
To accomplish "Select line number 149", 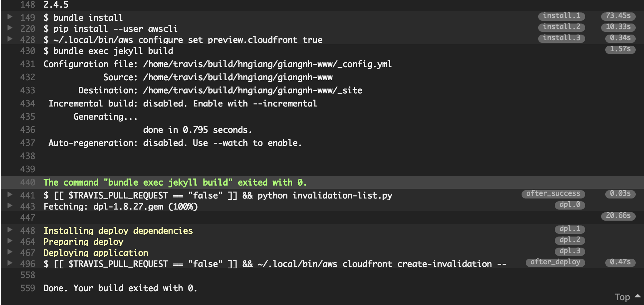I will 28,18.
